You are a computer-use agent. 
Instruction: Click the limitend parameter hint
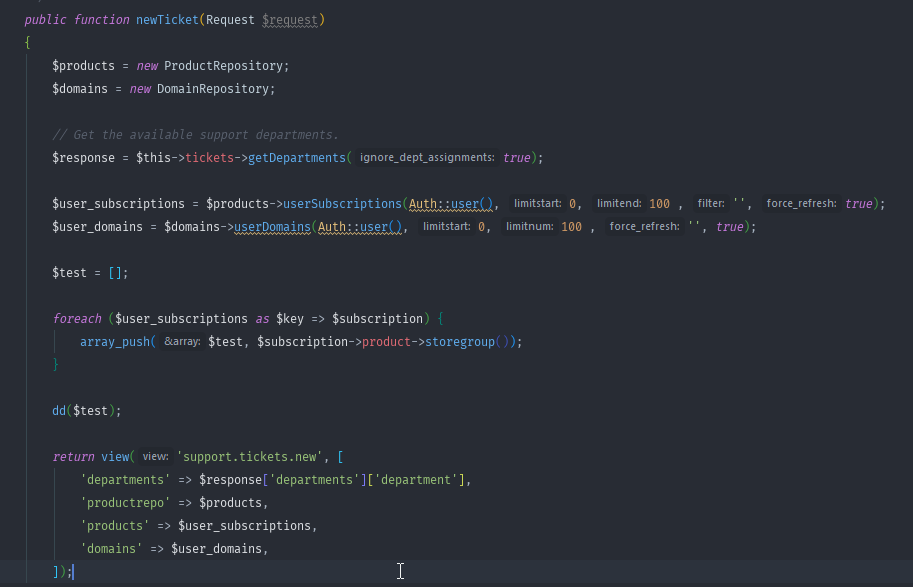coord(619,204)
